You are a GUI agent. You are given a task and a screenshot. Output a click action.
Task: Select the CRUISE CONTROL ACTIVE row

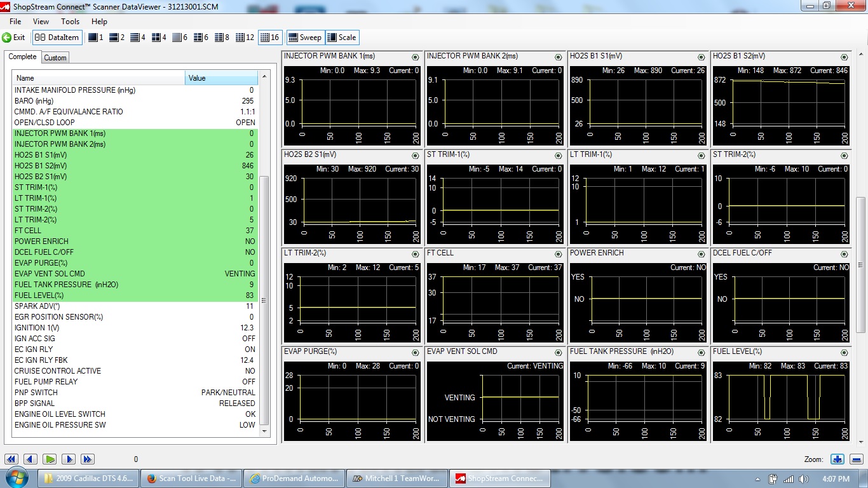pyautogui.click(x=135, y=371)
